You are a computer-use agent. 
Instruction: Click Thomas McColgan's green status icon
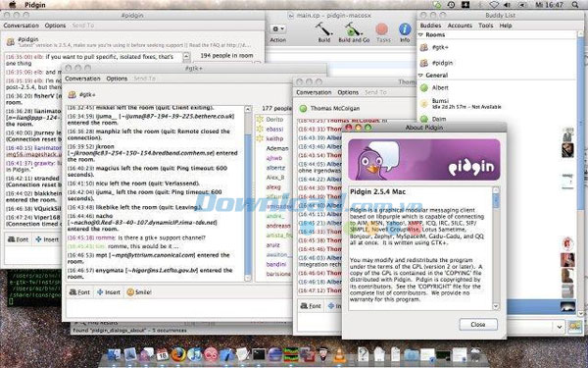tap(303, 109)
